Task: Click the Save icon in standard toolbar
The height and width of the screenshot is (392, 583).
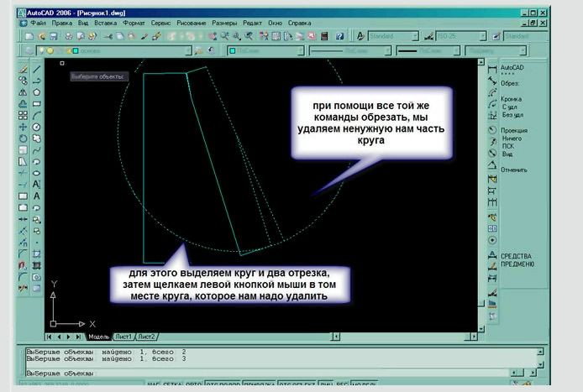Action: (x=52, y=37)
